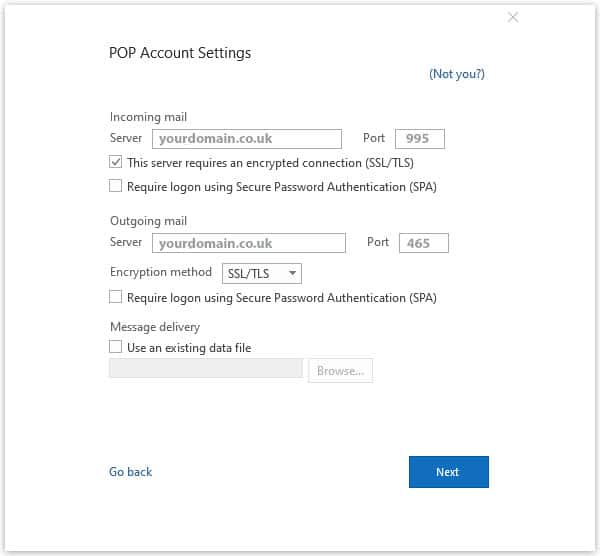This screenshot has width=600, height=556.
Task: Uncheck 'This server requires an encrypted connection'
Action: point(116,162)
